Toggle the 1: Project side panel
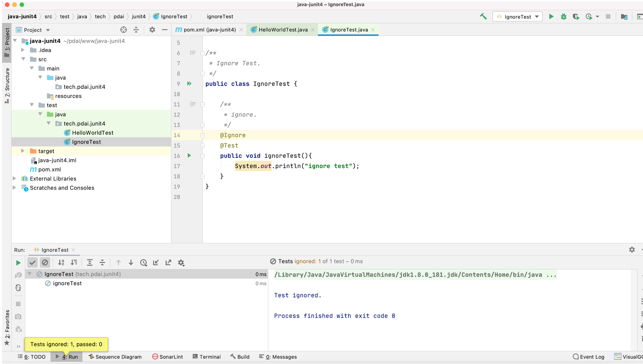 (x=7, y=43)
